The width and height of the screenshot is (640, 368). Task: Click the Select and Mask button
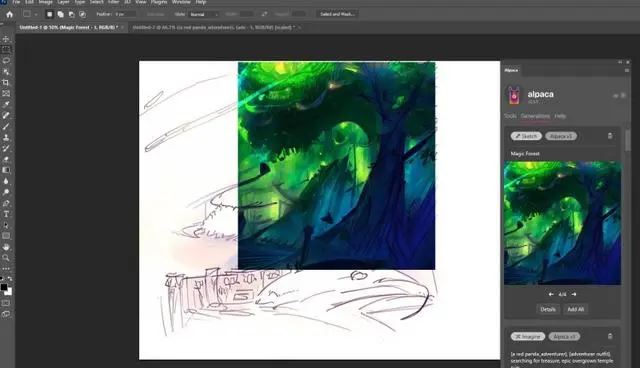337,14
